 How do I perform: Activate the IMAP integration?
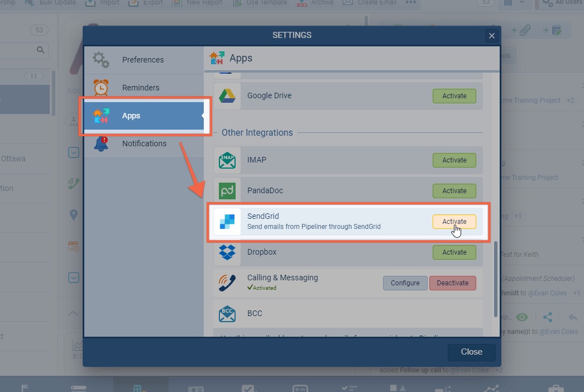[x=454, y=160]
